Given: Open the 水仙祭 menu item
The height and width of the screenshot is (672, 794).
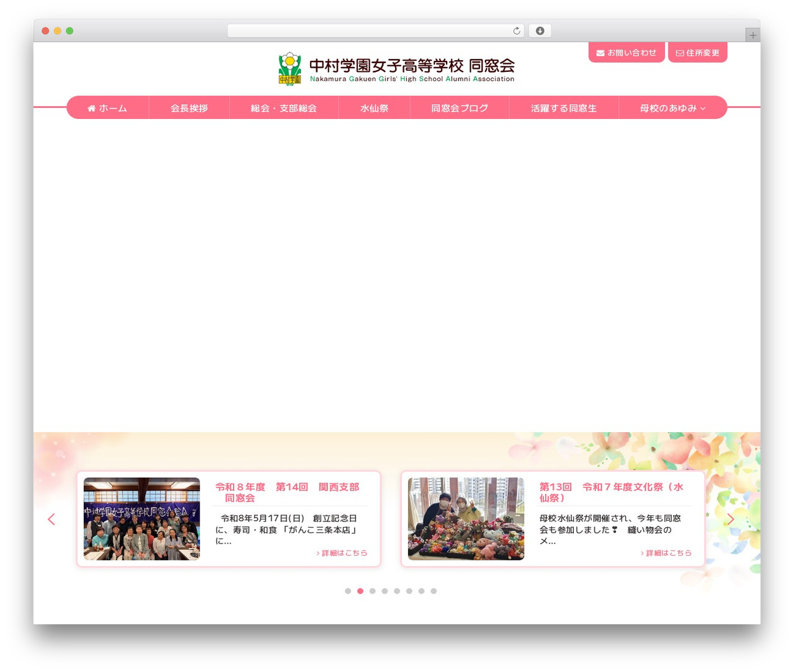Looking at the screenshot, I should coord(374,108).
